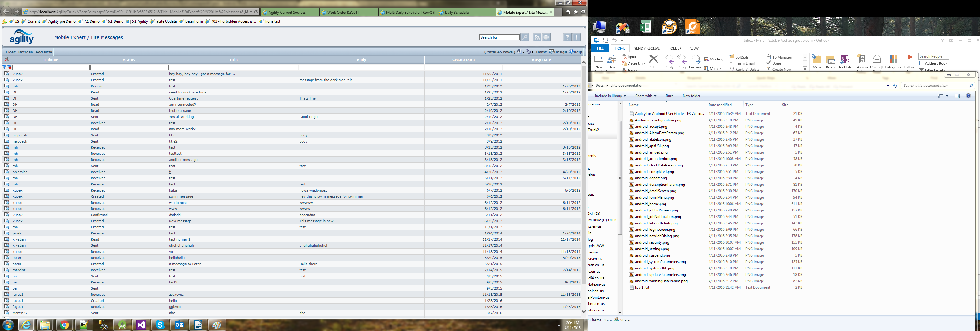Open the Excel export menu icon
This screenshot has width=980, height=331.
point(520,52)
